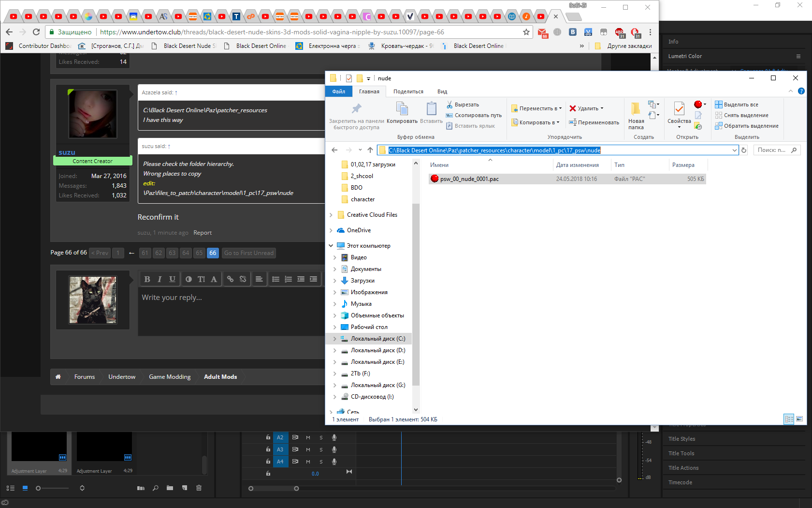Click the Go to First Unread button
This screenshot has width=812, height=508.
(x=248, y=253)
